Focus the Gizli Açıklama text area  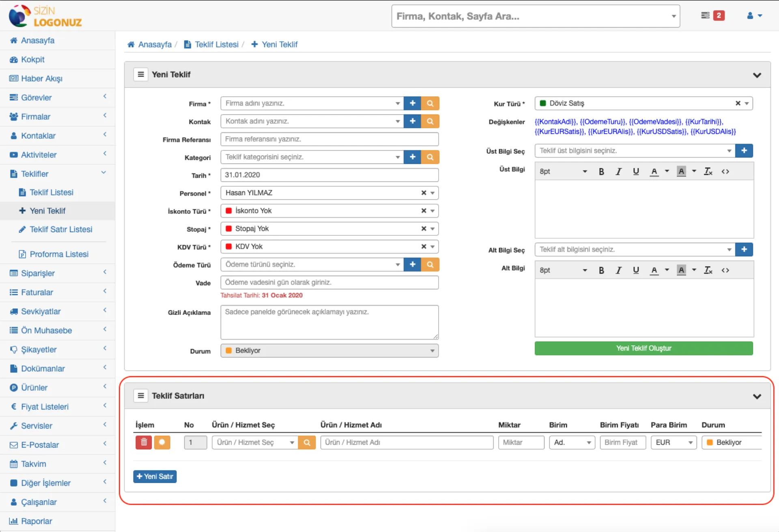[329, 322]
